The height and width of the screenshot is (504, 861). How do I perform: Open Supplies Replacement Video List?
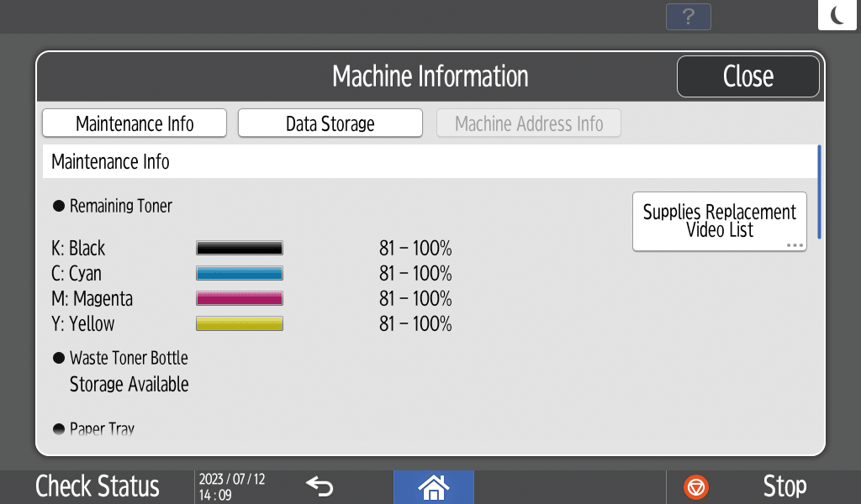[x=719, y=221]
